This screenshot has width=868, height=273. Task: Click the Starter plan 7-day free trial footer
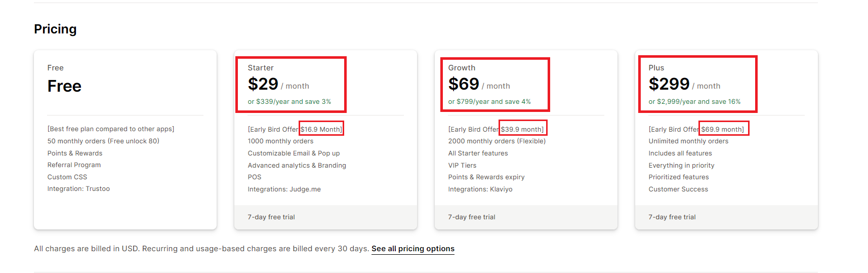[x=271, y=217]
